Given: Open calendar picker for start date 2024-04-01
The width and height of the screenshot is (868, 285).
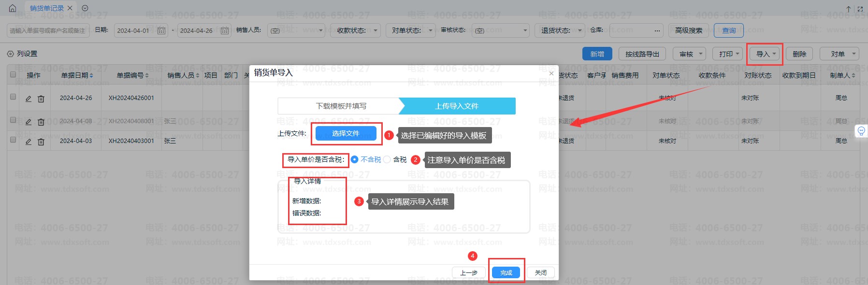Looking at the screenshot, I should 161,30.
